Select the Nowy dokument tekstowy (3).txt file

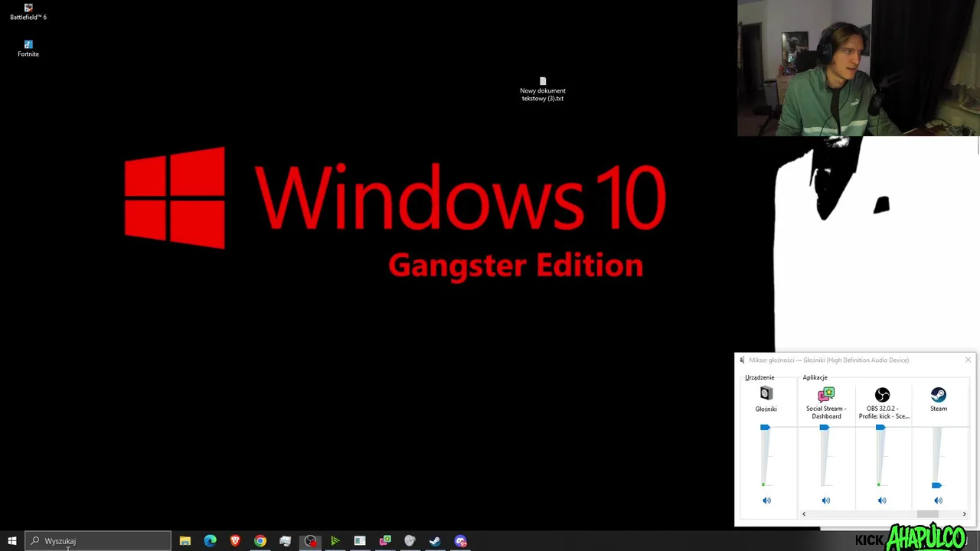(x=543, y=89)
